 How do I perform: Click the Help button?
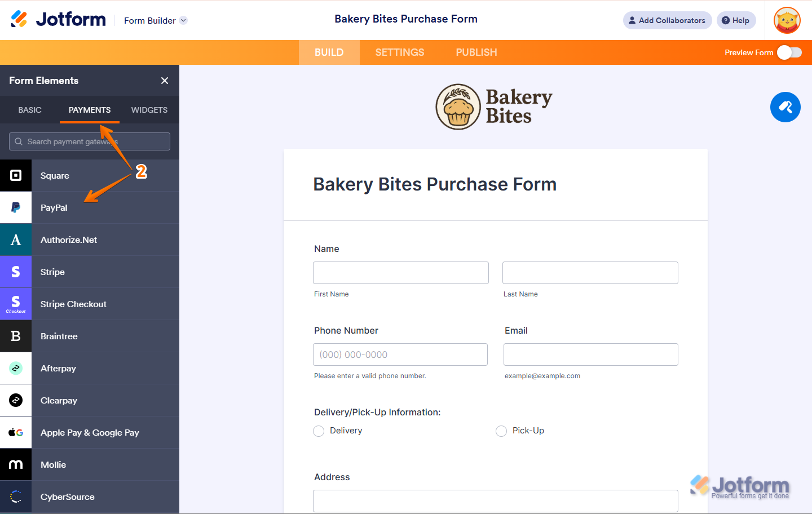[x=736, y=20]
